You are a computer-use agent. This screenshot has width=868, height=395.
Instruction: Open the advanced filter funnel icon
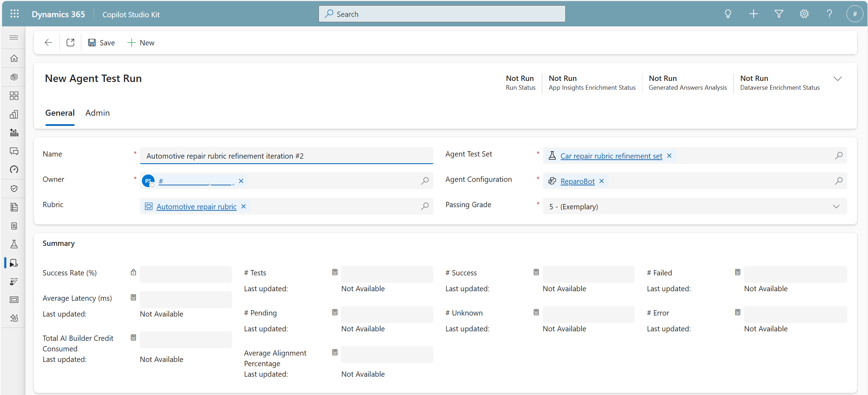click(779, 14)
